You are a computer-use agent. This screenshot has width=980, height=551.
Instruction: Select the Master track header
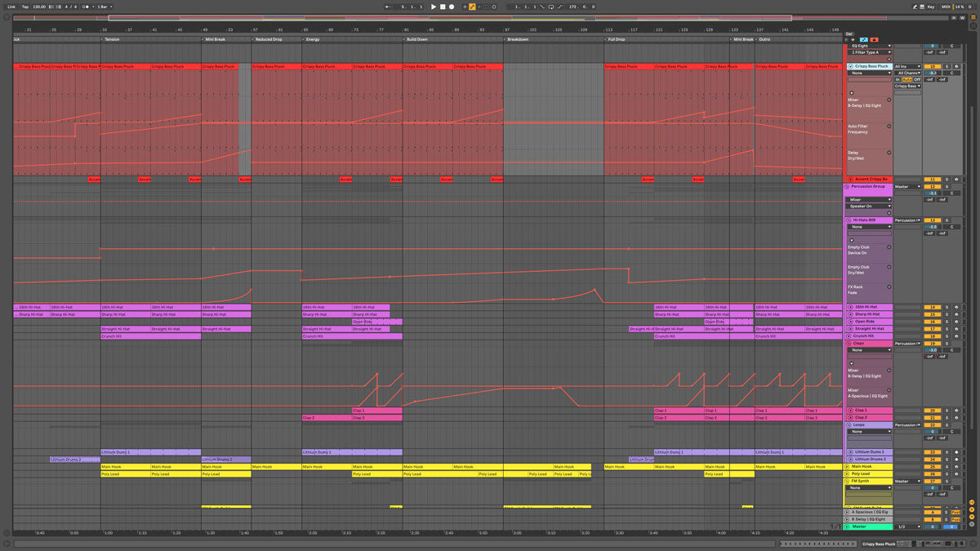(x=867, y=527)
